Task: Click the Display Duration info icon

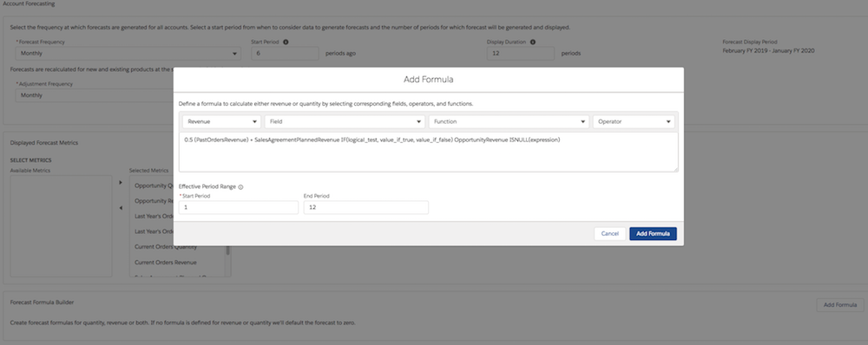Action: [533, 42]
